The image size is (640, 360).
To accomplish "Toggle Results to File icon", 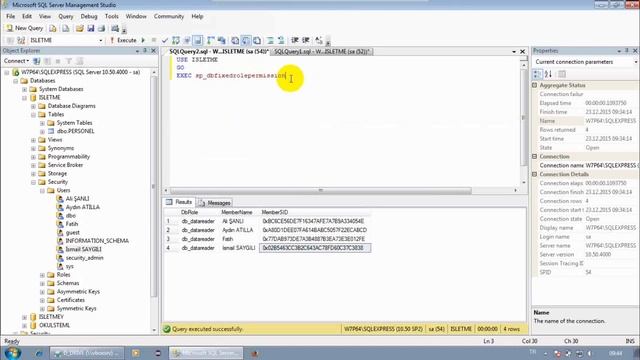I will (x=257, y=40).
